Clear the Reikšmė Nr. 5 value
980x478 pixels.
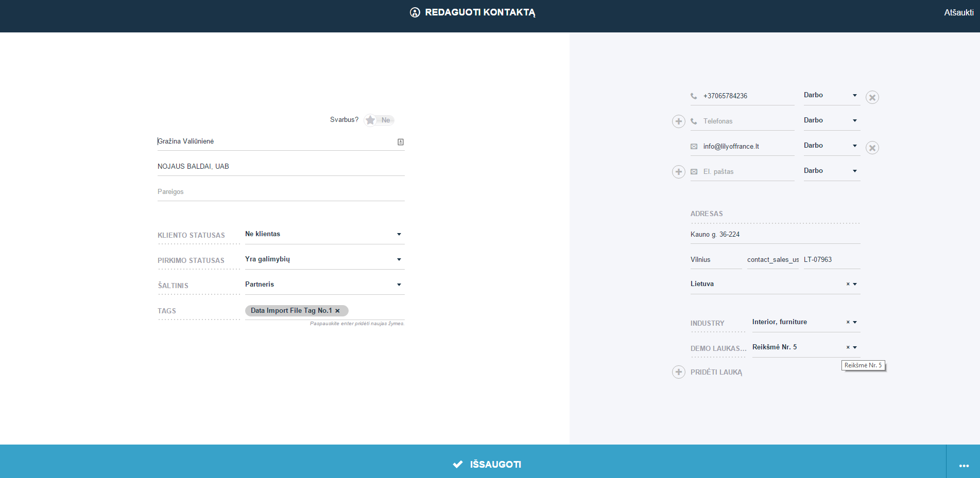point(848,347)
